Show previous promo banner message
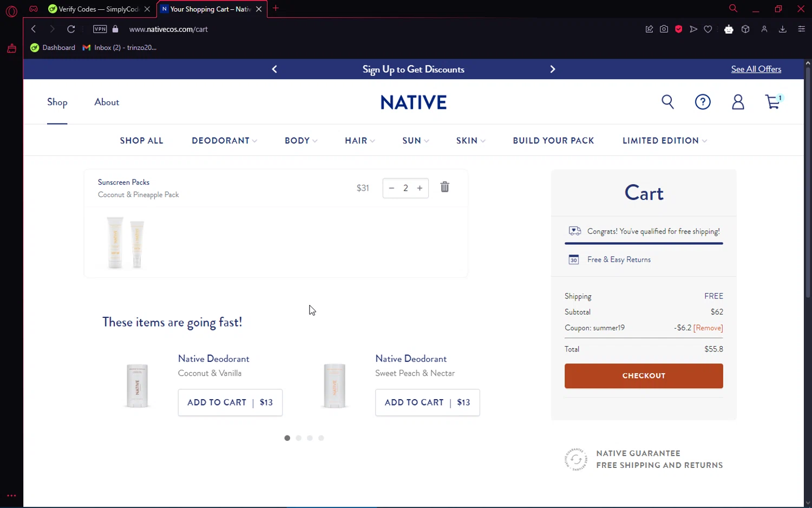This screenshot has height=508, width=812. pos(274,69)
